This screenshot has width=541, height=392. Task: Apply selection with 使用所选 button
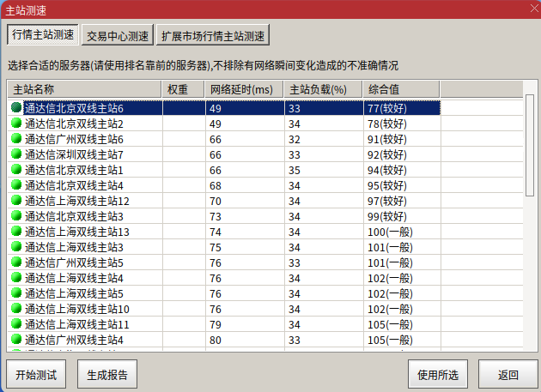pos(438,375)
